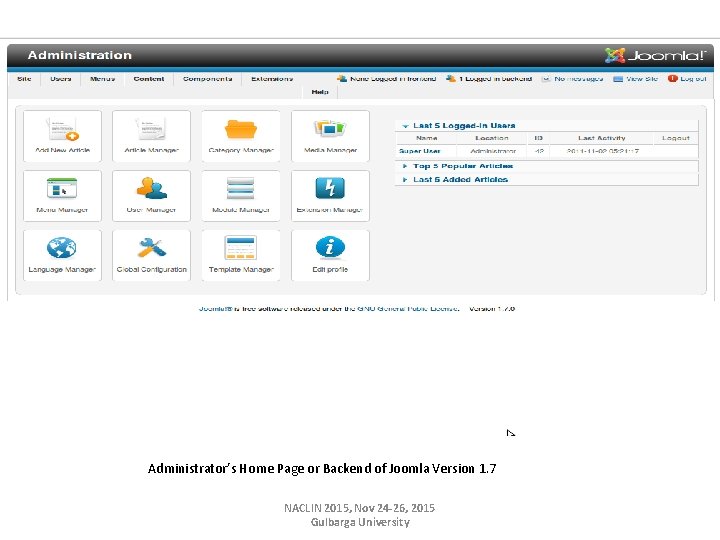720x540 pixels.
Task: Click the Location column header
Action: (x=492, y=138)
